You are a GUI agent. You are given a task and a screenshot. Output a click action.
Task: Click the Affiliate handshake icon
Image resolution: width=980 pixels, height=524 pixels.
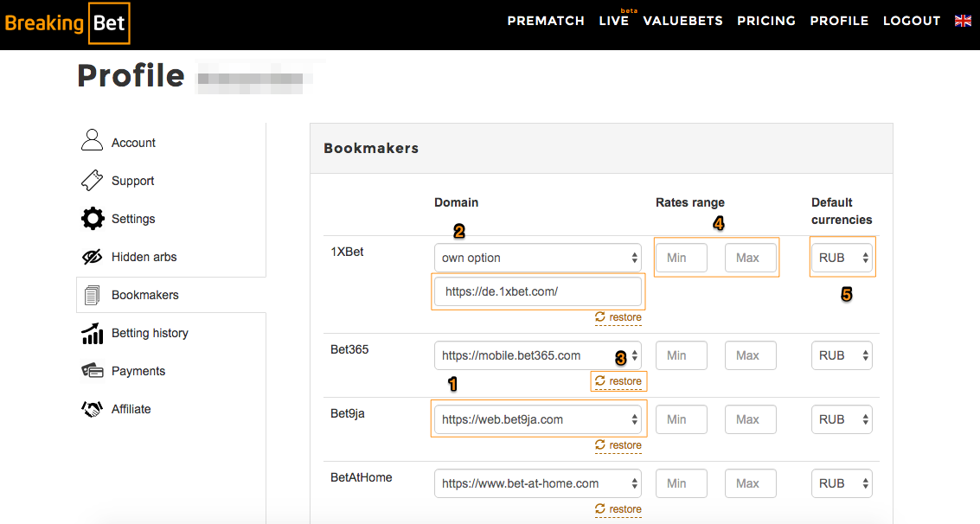[x=92, y=409]
